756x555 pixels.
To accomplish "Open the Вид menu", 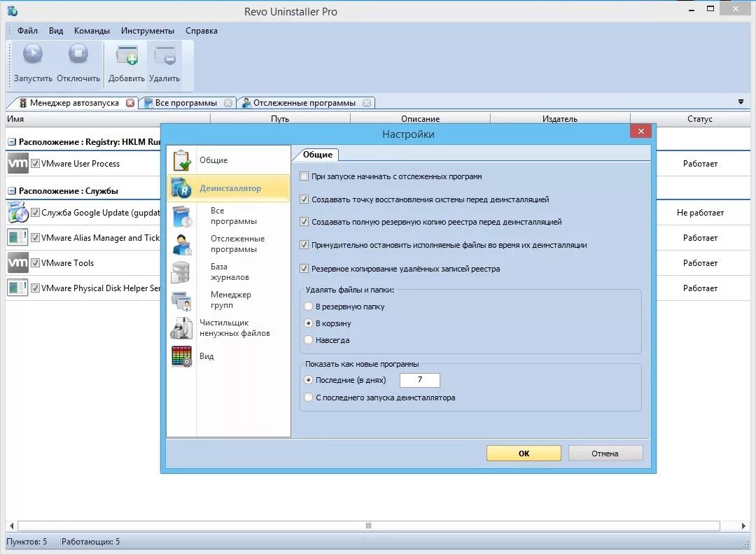I will [x=56, y=31].
